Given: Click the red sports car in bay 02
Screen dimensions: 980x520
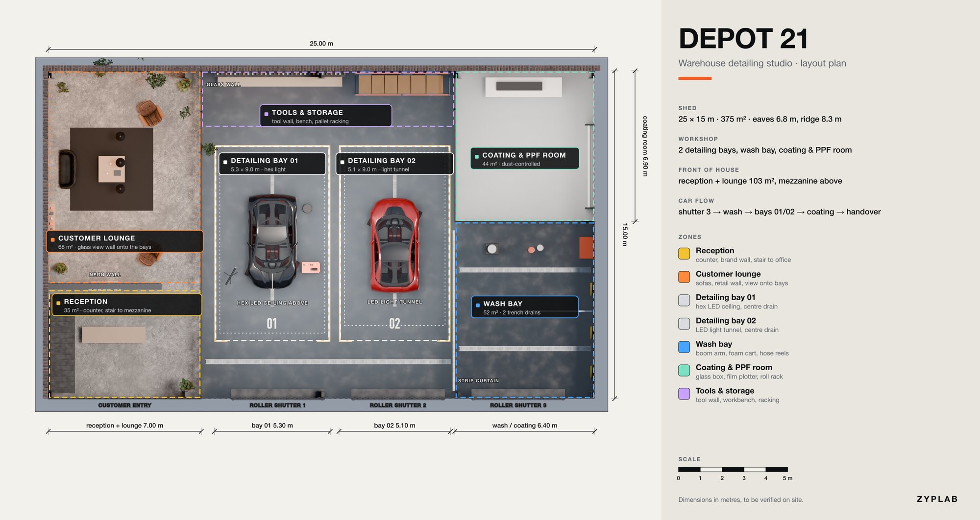Looking at the screenshot, I should pyautogui.click(x=394, y=245).
